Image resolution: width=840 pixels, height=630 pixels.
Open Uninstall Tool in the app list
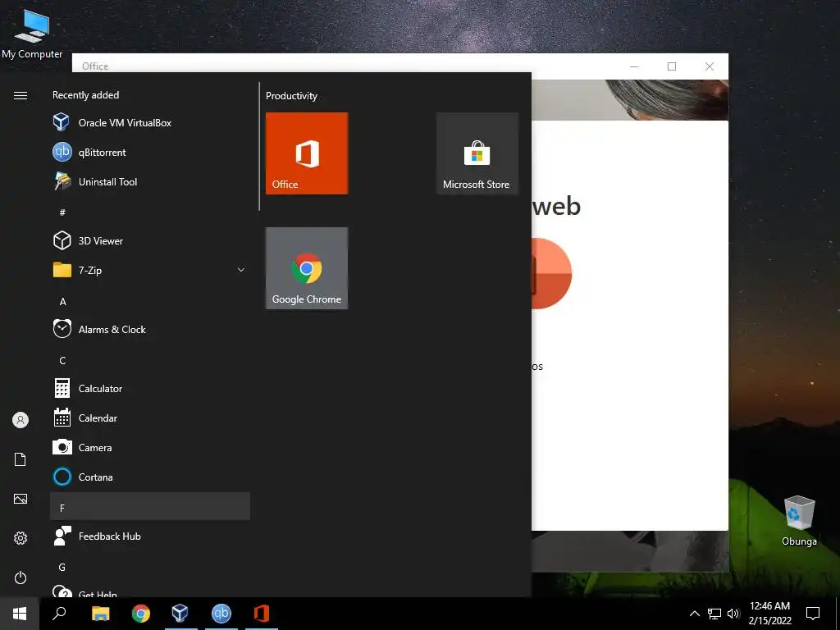(150, 181)
